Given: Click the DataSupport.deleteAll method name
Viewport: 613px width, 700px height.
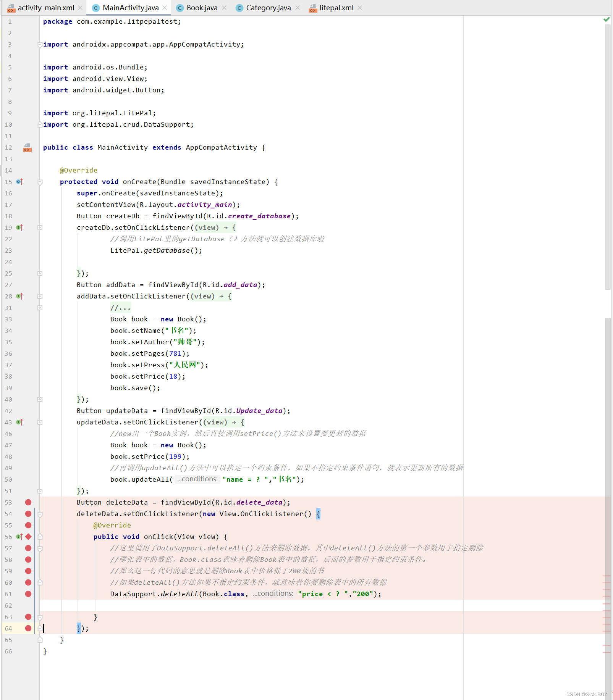Looking at the screenshot, I should pyautogui.click(x=179, y=594).
